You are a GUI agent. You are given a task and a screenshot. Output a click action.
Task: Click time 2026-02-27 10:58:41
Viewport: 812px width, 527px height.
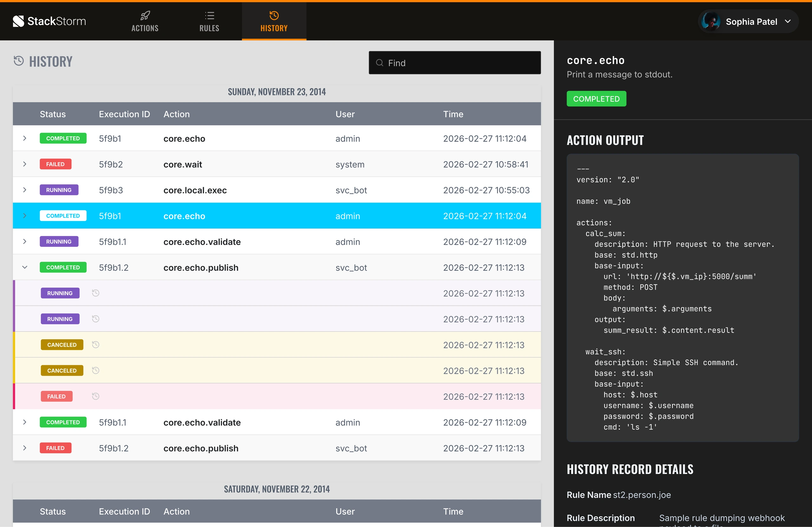486,164
